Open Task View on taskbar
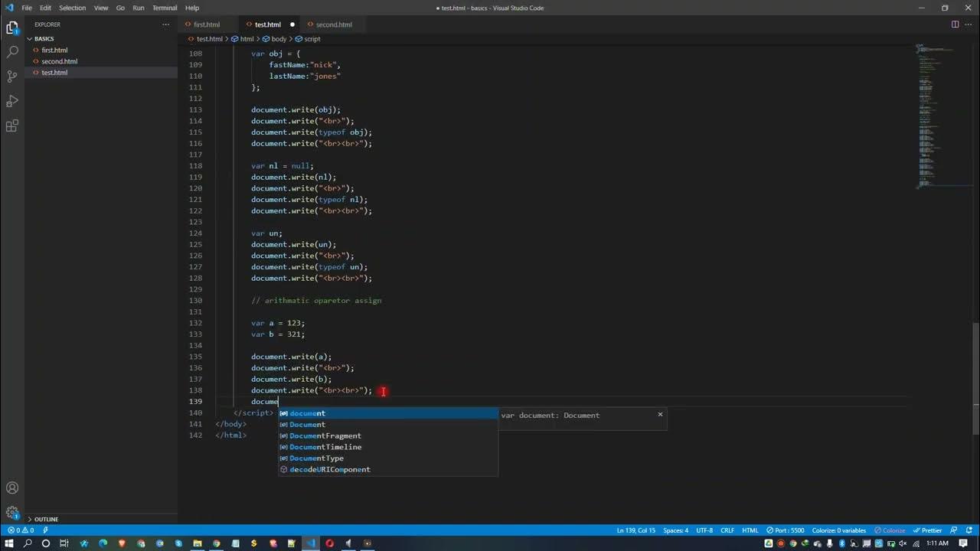Screen dimensions: 980x551 tap(64, 543)
